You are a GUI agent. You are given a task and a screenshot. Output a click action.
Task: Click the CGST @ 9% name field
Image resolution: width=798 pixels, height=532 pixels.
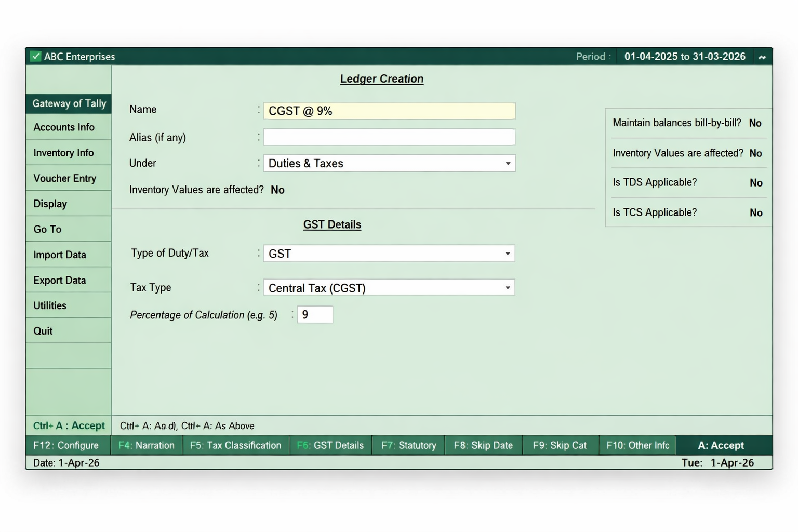point(389,111)
